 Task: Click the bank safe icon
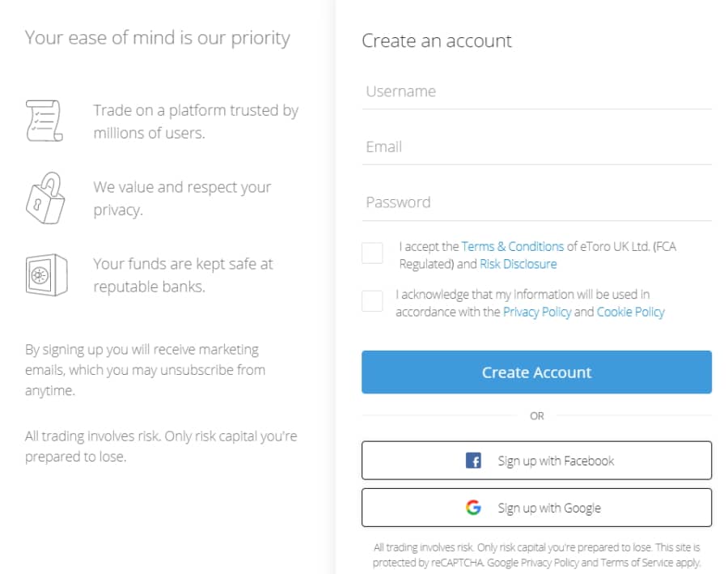tap(46, 274)
